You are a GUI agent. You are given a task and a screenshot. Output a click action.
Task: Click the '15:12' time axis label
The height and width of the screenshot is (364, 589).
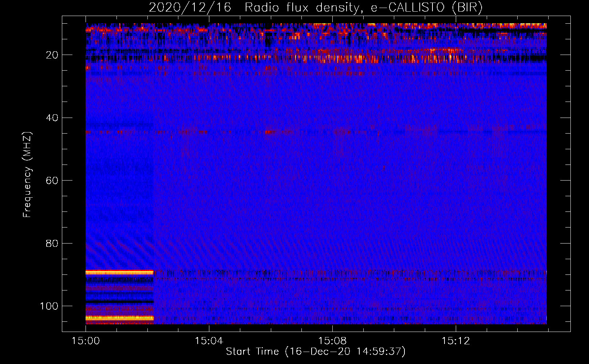[455, 341]
